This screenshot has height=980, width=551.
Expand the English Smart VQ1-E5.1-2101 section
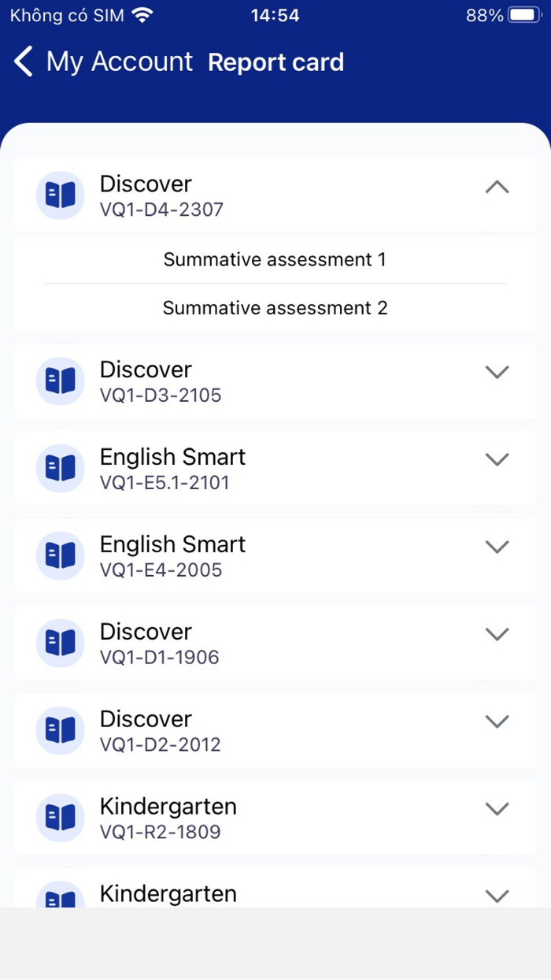click(x=497, y=459)
